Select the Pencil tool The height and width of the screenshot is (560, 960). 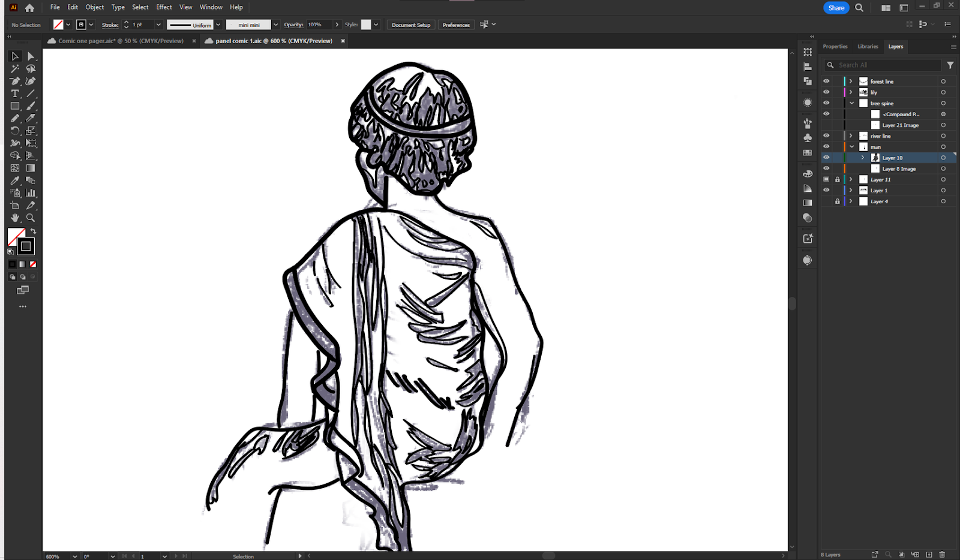pyautogui.click(x=15, y=118)
